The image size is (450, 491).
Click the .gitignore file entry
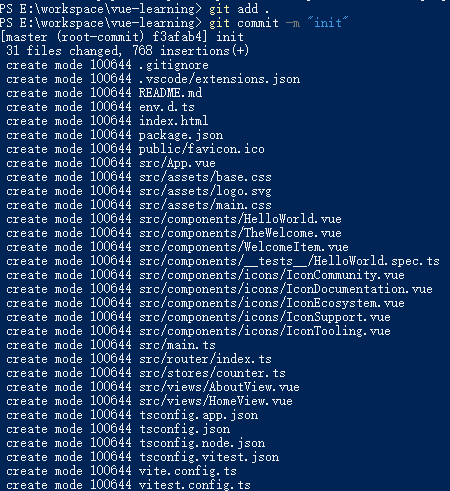(x=174, y=65)
